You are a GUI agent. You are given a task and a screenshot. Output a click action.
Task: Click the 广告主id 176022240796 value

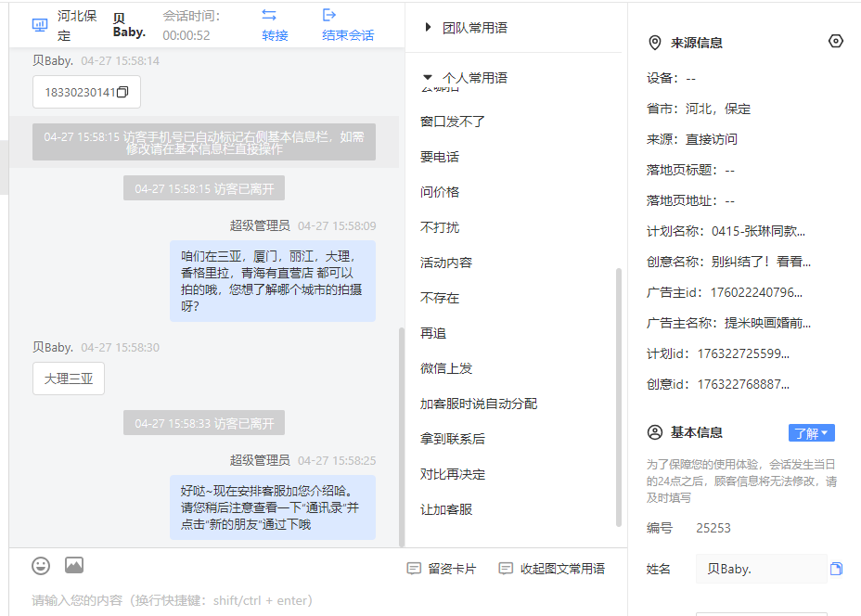pos(756,292)
